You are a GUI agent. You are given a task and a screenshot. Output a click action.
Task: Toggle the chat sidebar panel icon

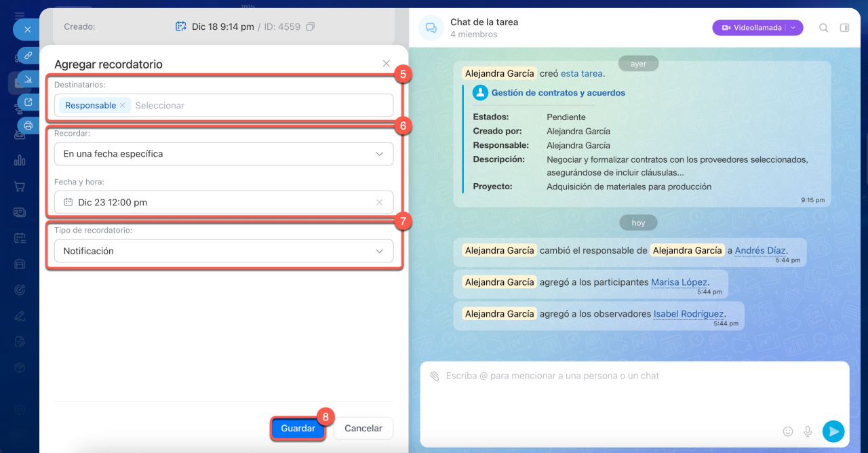[x=844, y=28]
